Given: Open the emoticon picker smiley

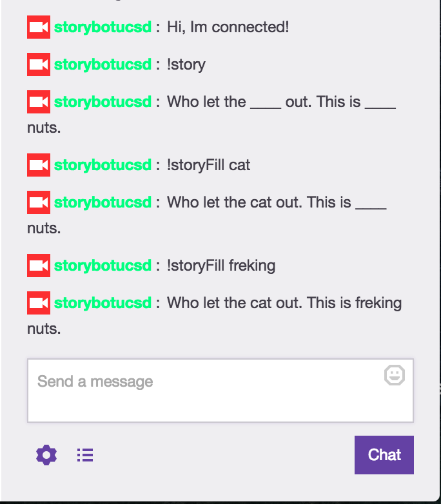Looking at the screenshot, I should point(395,375).
